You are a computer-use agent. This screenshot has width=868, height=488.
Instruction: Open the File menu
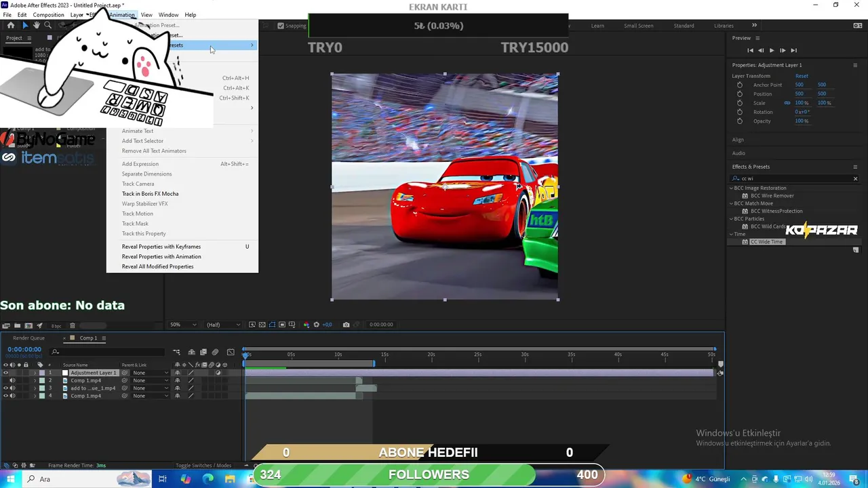(7, 15)
